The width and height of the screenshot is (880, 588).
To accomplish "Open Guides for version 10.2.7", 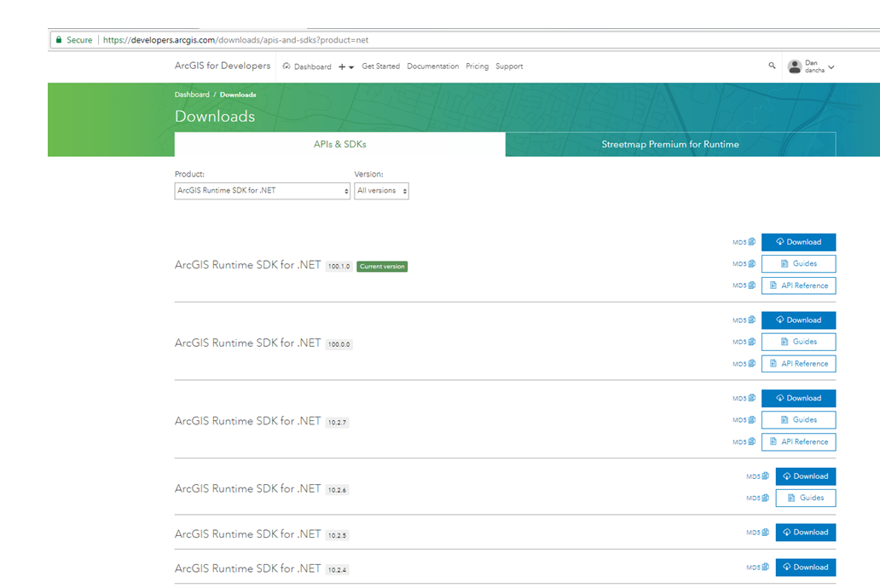I will [798, 419].
